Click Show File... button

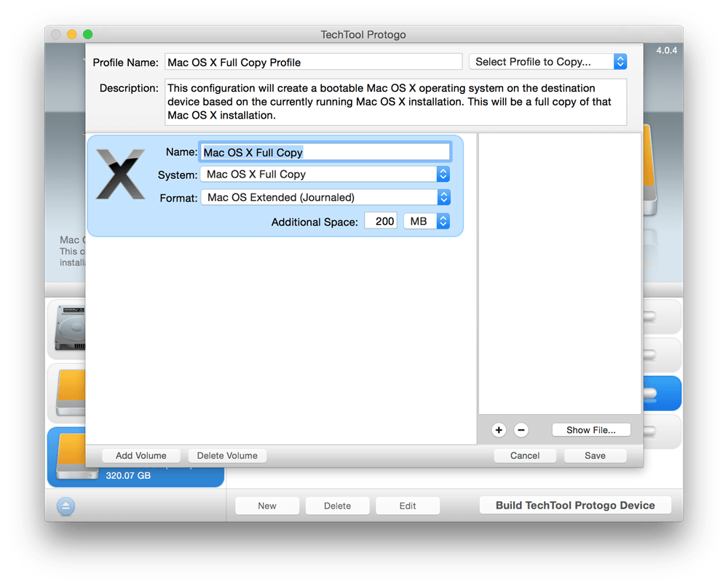tap(591, 430)
